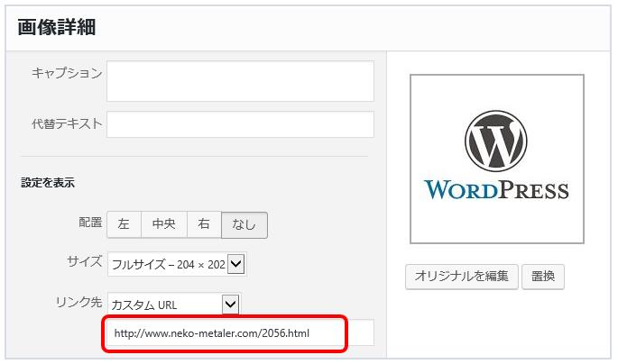Click the 配置 alignment label

(90, 223)
